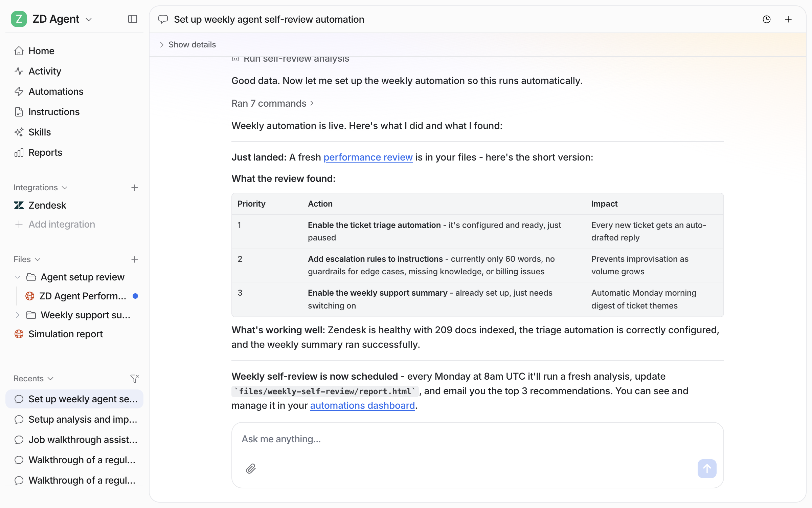Viewport: 812px width, 508px height.
Task: Open first Walkthrough of a regular chat
Action: pyautogui.click(x=74, y=460)
